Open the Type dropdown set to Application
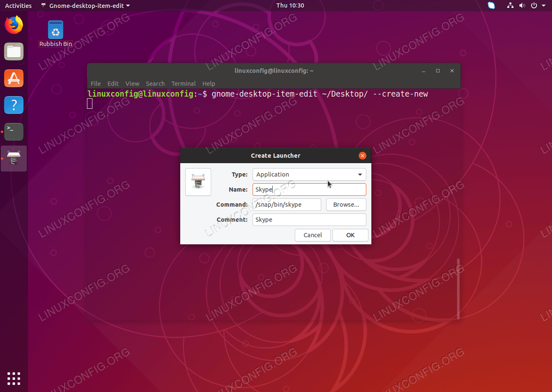This screenshot has width=552, height=392. tap(309, 174)
